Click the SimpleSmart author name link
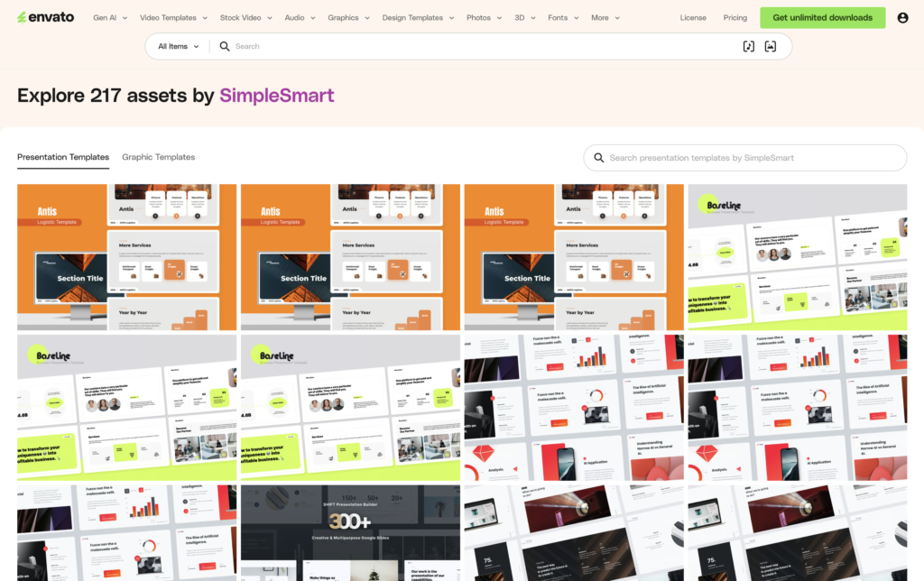Image resolution: width=924 pixels, height=581 pixels. [x=276, y=96]
